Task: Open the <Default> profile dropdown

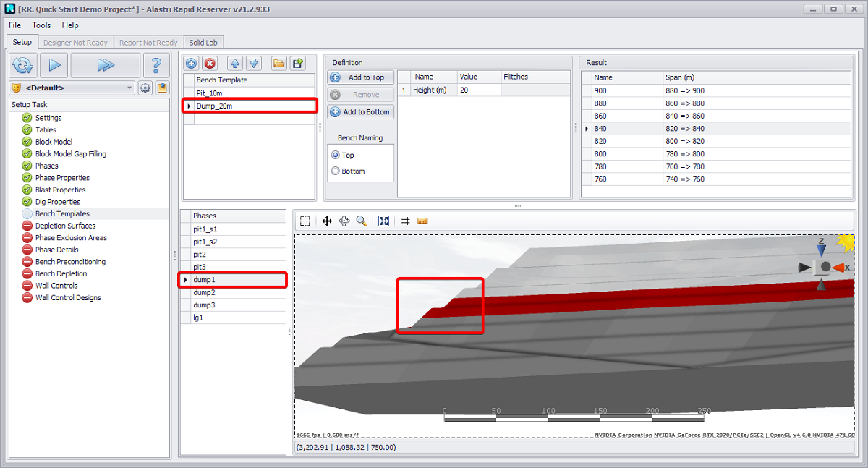Action: click(x=72, y=88)
